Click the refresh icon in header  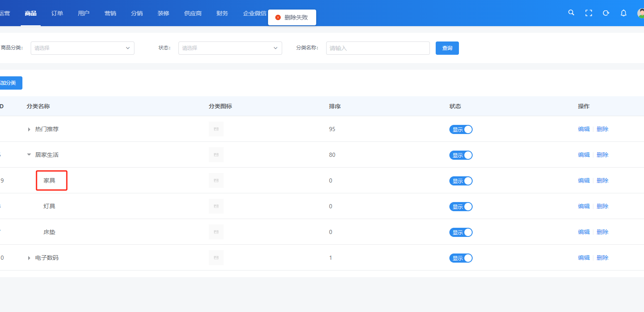click(x=606, y=13)
